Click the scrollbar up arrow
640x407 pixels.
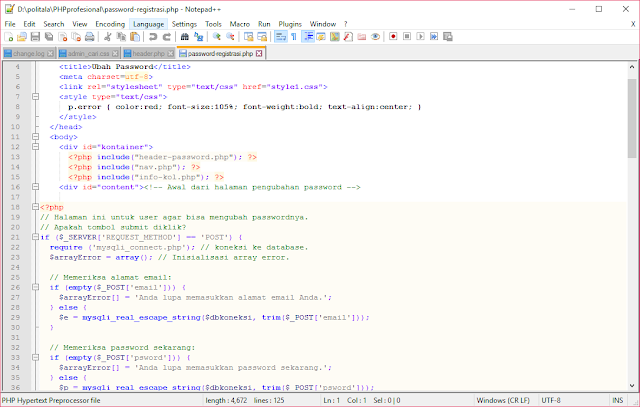(632, 67)
